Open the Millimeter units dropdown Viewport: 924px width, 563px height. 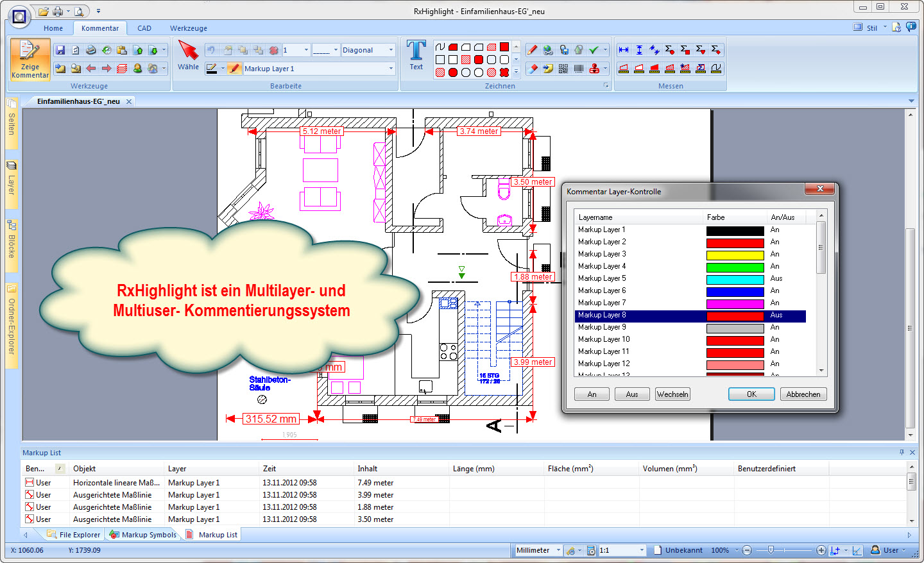coord(558,550)
